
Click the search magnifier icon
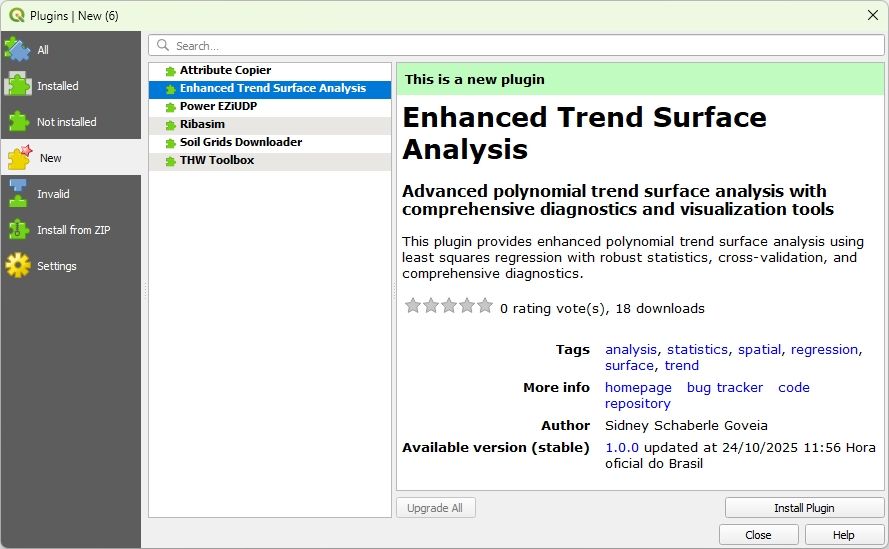coord(163,45)
